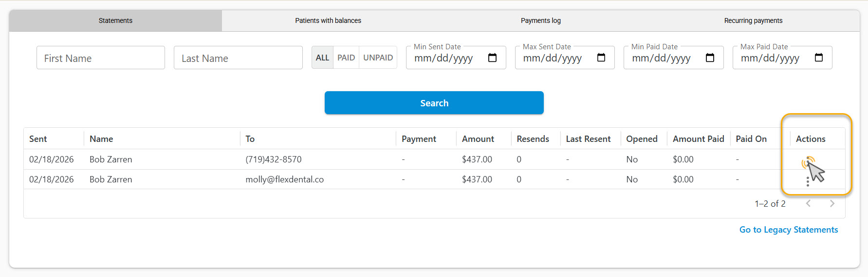Switch to the Statements tab
868x277 pixels.
115,20
